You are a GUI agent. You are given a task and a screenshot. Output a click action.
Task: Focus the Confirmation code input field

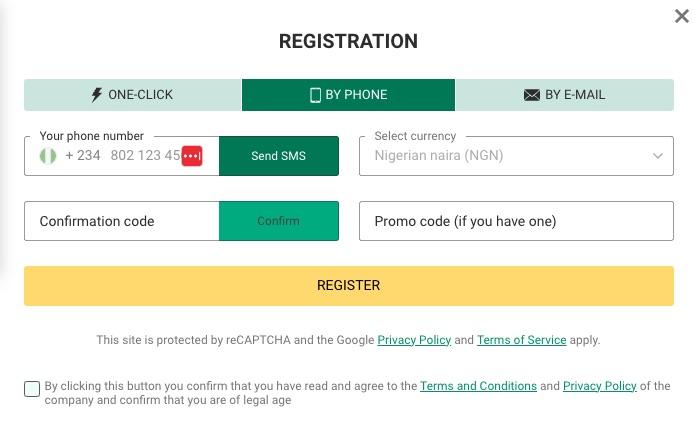point(122,221)
